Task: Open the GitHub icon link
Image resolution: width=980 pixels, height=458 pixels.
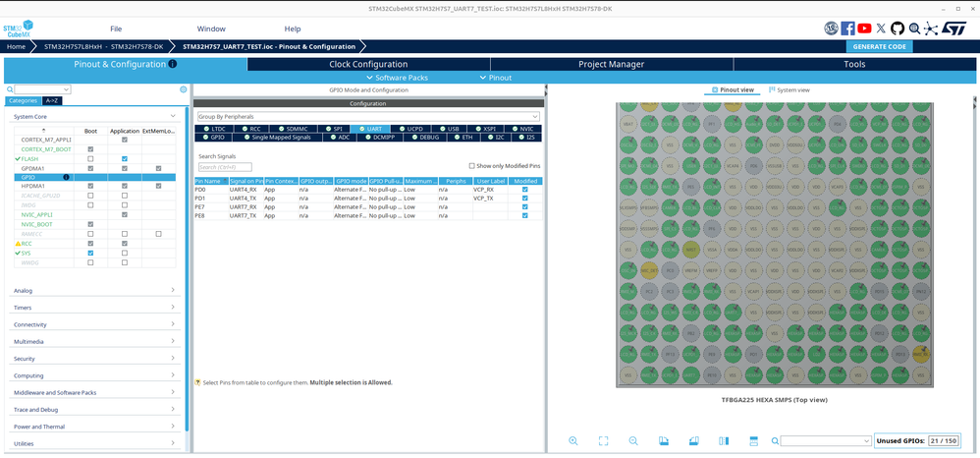Action: pyautogui.click(x=898, y=29)
